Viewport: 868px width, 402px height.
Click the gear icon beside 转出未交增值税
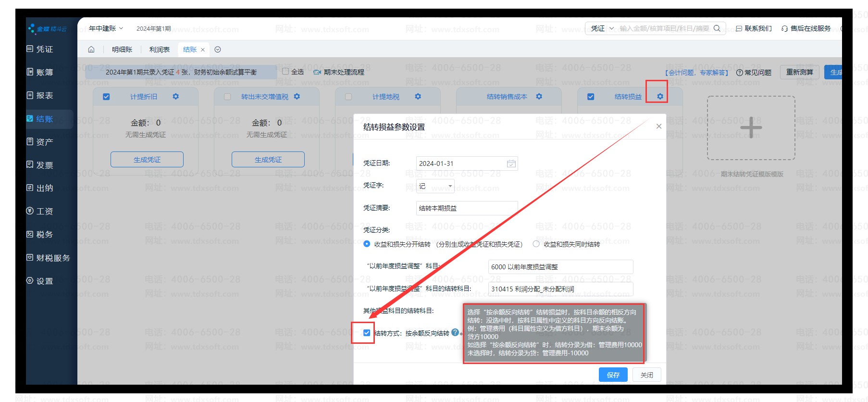[x=297, y=97]
